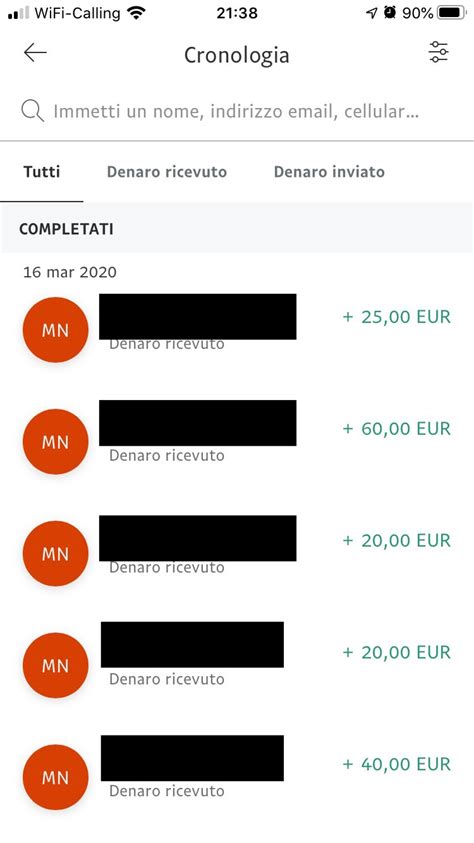
Task: Switch to the Denaro ricevuto tab
Action: [x=167, y=172]
